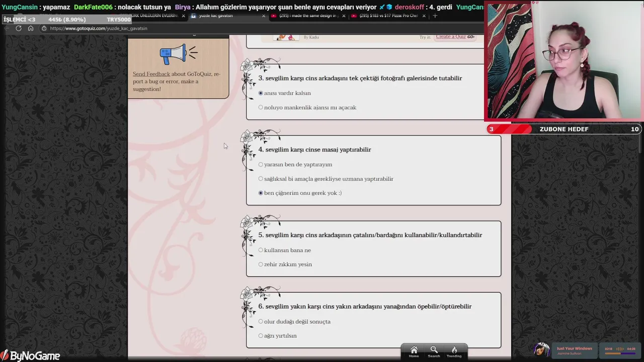Click question 3 heading about fotoğraf
The height and width of the screenshot is (362, 644).
(360, 78)
